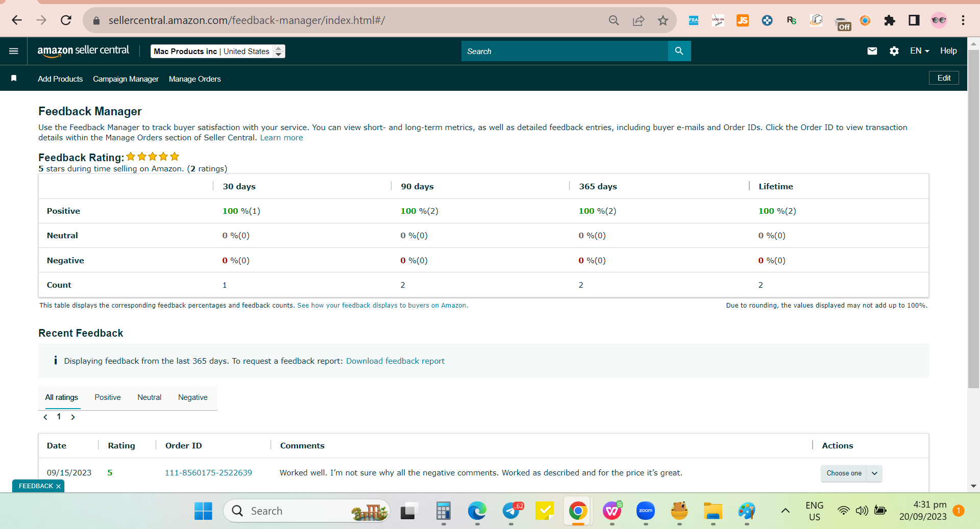This screenshot has height=529, width=980.
Task: Click the page scrollbar thumb
Action: point(974,219)
